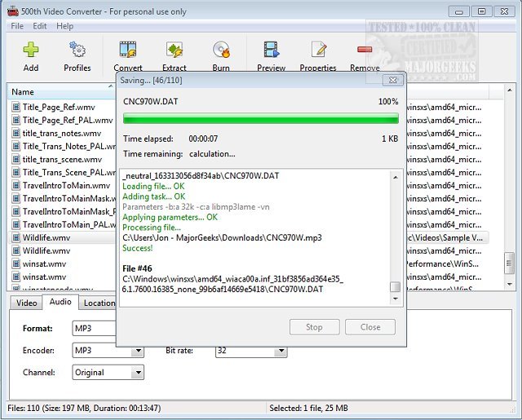The image size is (522, 420).
Task: Click the 'Processing file...' log line
Action: point(152,228)
